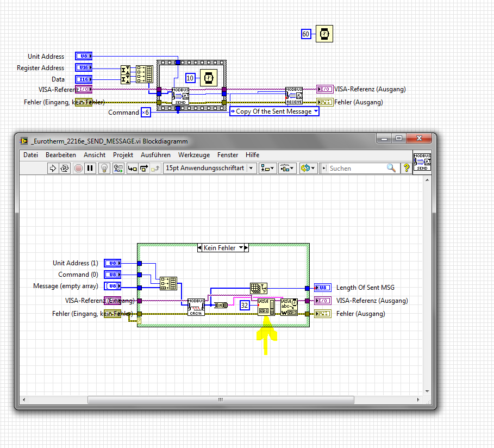The height and width of the screenshot is (448, 494).
Task: Click the Step Out button
Action: [x=155, y=169]
